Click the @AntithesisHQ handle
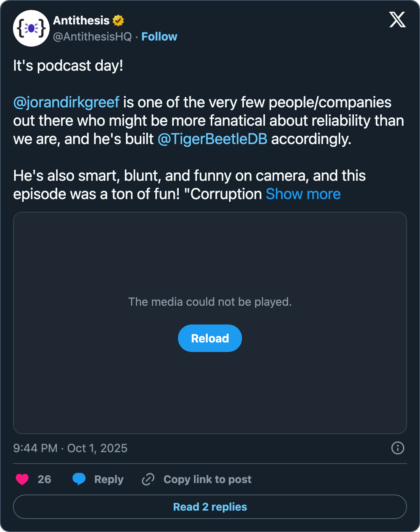420x532 pixels. tap(92, 37)
